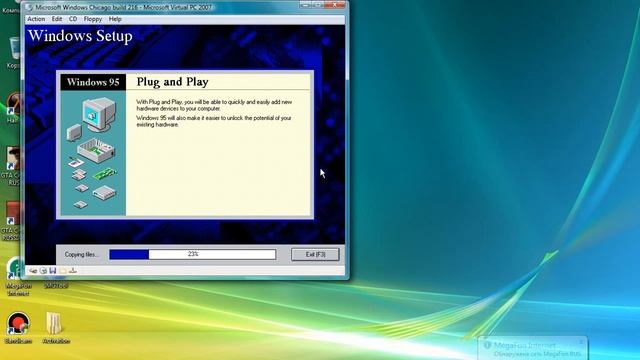This screenshot has width=640, height=360.
Task: Open the Edit menu in Virtual PC
Action: click(57, 19)
